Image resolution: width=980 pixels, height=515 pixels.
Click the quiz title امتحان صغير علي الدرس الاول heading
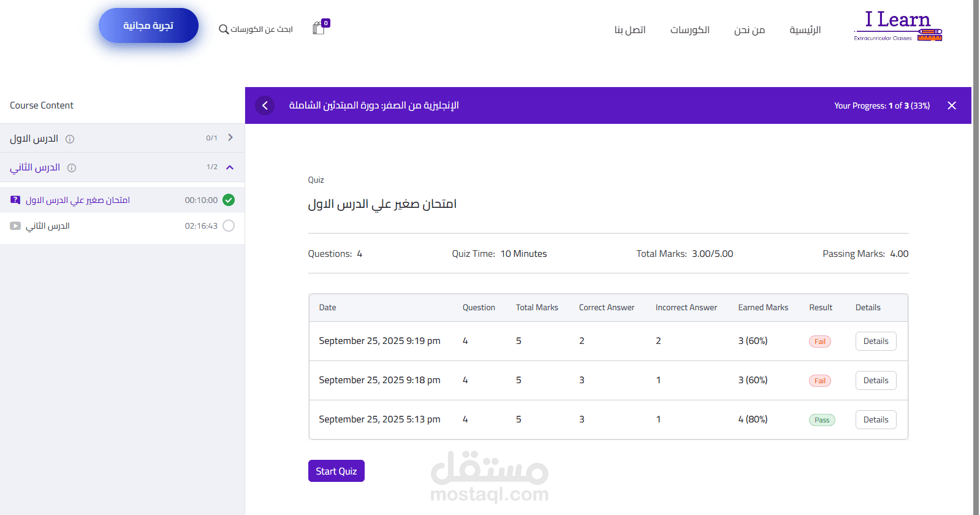(x=382, y=204)
